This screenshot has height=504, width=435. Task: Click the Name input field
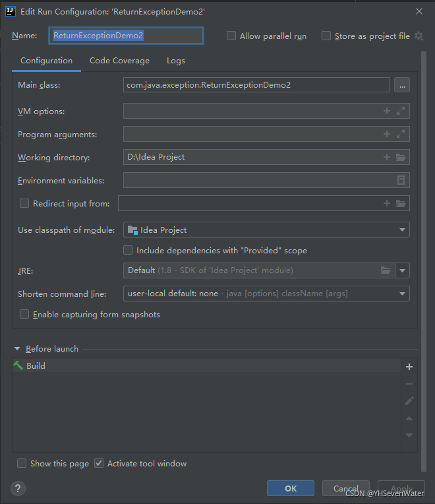point(126,36)
